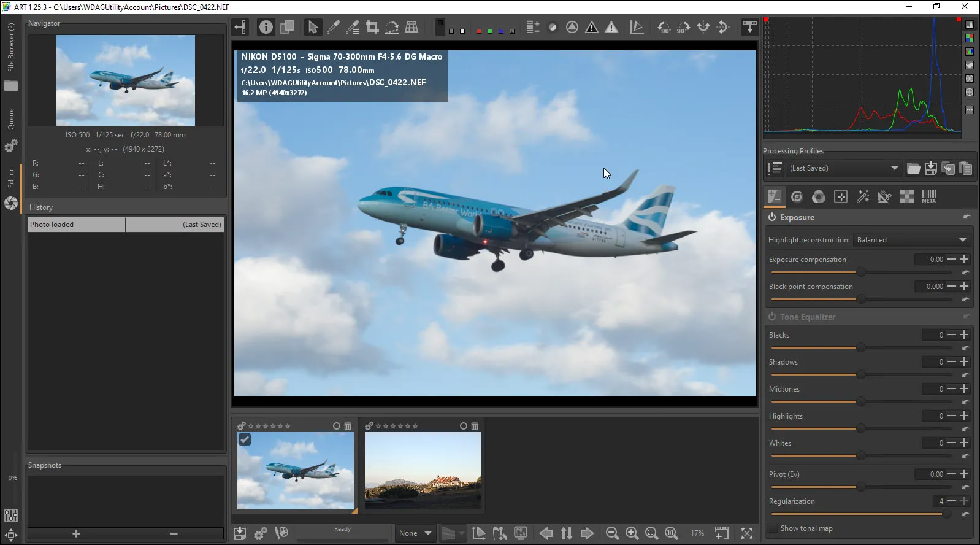Open the File Browser side tab

[11, 49]
